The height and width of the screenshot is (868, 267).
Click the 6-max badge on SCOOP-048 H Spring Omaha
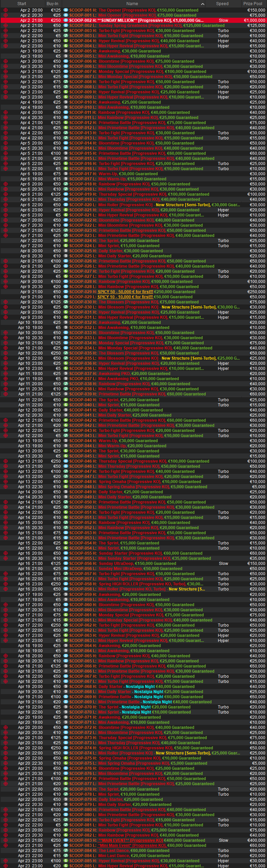pyautogui.click(x=66, y=482)
